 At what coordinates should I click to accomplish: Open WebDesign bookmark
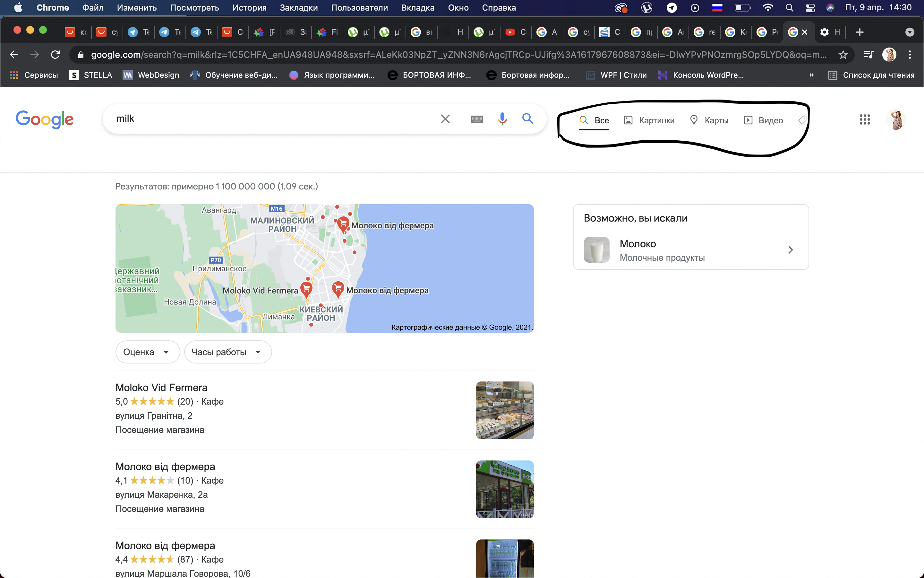point(151,75)
